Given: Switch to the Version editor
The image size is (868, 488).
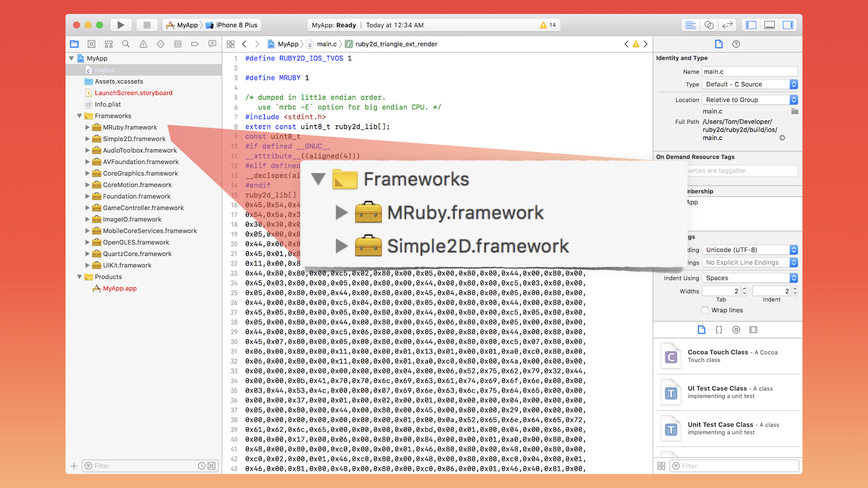Looking at the screenshot, I should click(727, 25).
